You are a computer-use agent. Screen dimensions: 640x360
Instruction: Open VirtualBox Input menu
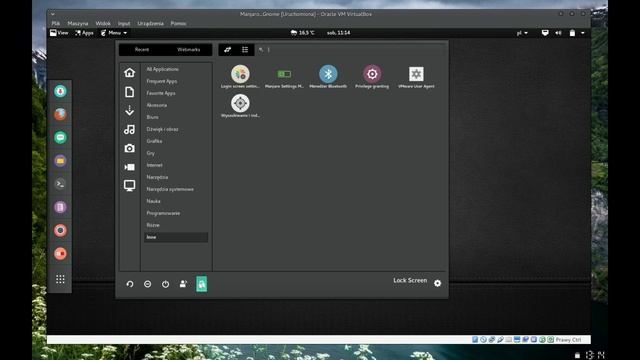124,23
